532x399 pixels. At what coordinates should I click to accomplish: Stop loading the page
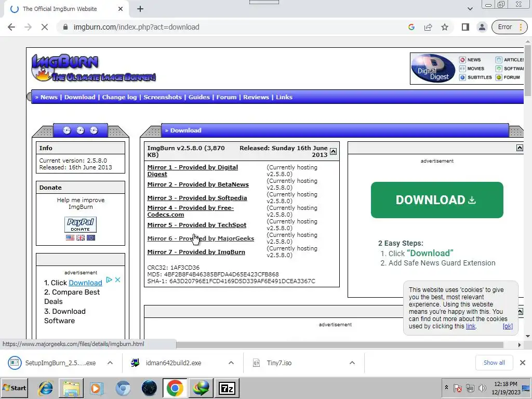(x=45, y=27)
